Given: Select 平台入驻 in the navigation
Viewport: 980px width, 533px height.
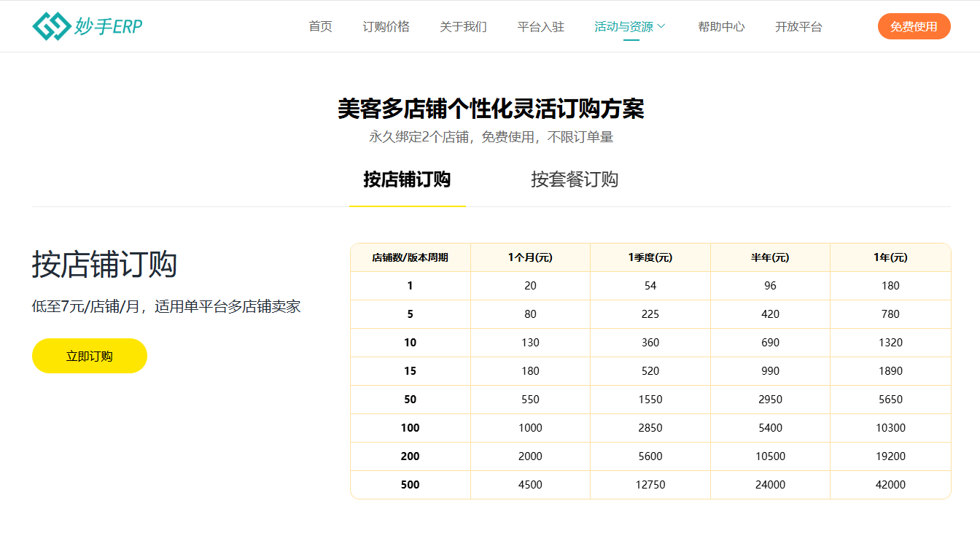Looking at the screenshot, I should coord(541,26).
